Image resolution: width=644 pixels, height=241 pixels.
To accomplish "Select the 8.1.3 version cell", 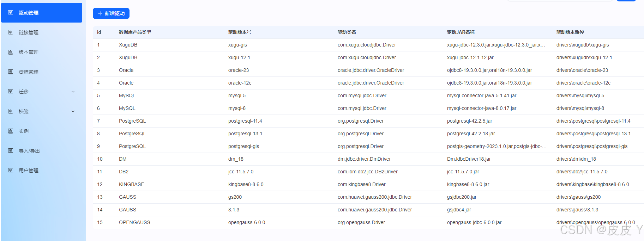I will point(234,210).
